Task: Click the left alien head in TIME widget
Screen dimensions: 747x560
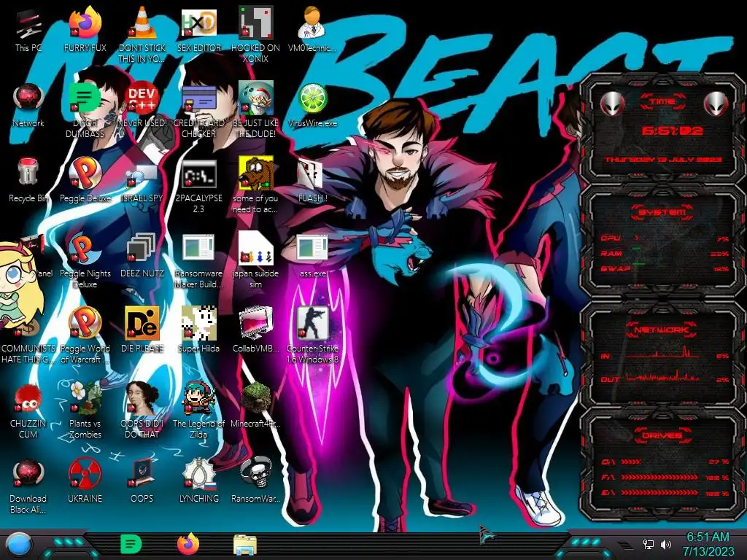Action: pos(612,103)
